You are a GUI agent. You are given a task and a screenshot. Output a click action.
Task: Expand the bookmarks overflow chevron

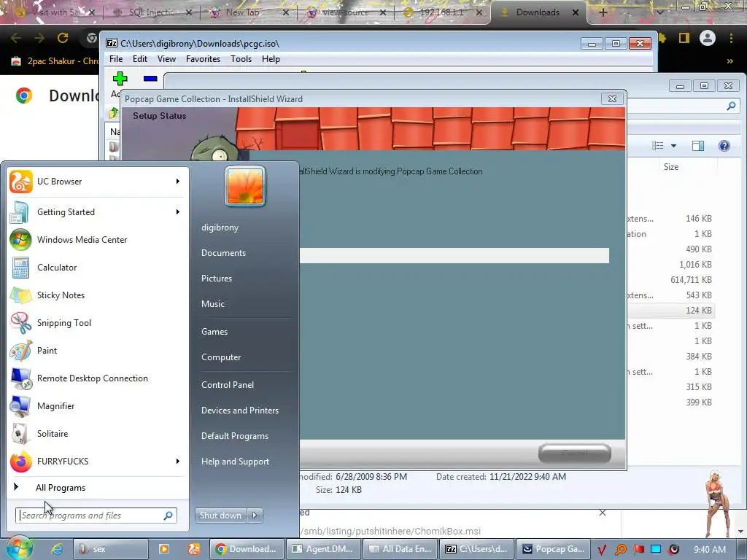click(729, 61)
